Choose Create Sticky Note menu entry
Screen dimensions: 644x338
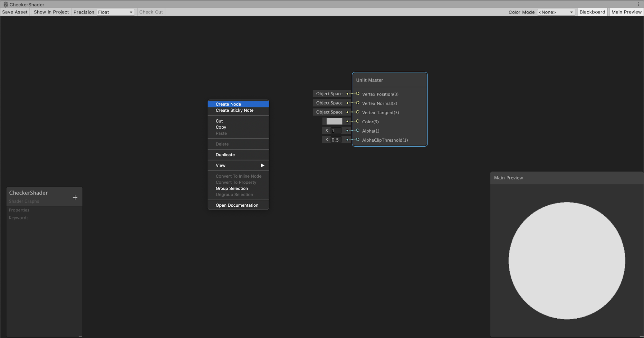235,110
